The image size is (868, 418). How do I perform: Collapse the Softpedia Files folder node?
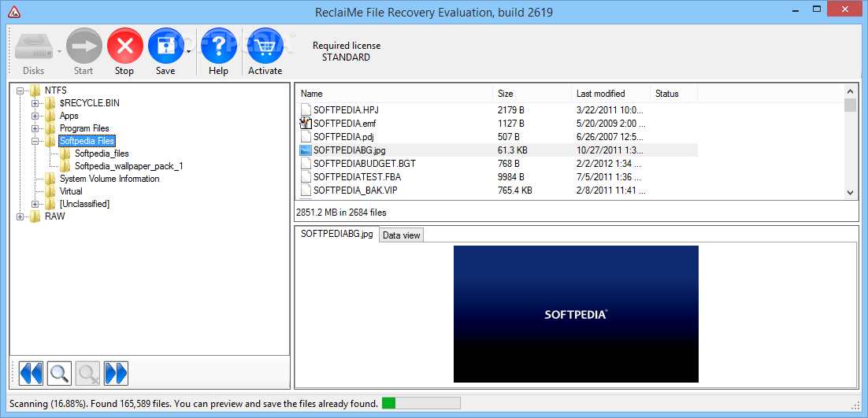(x=35, y=141)
